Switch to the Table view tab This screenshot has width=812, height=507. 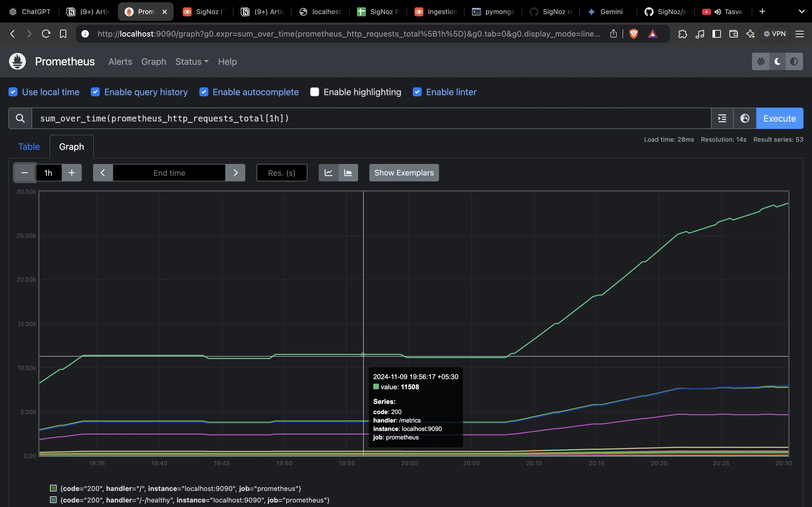(29, 146)
